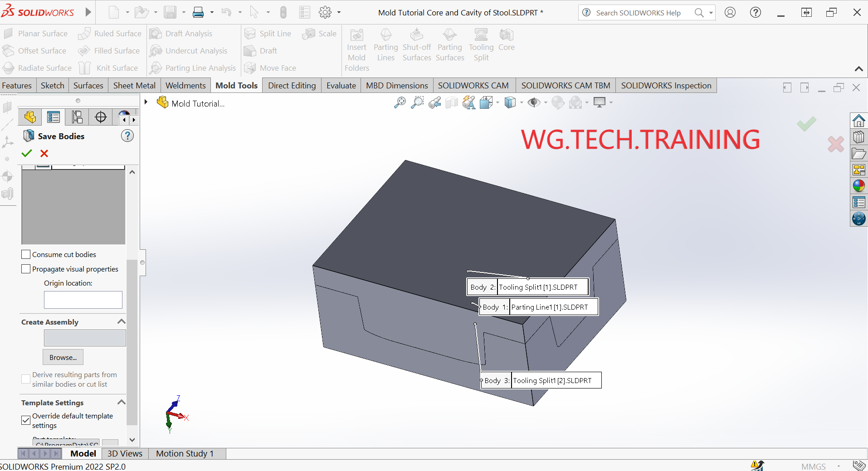Cancel Save Bodies with red X

tap(44, 153)
